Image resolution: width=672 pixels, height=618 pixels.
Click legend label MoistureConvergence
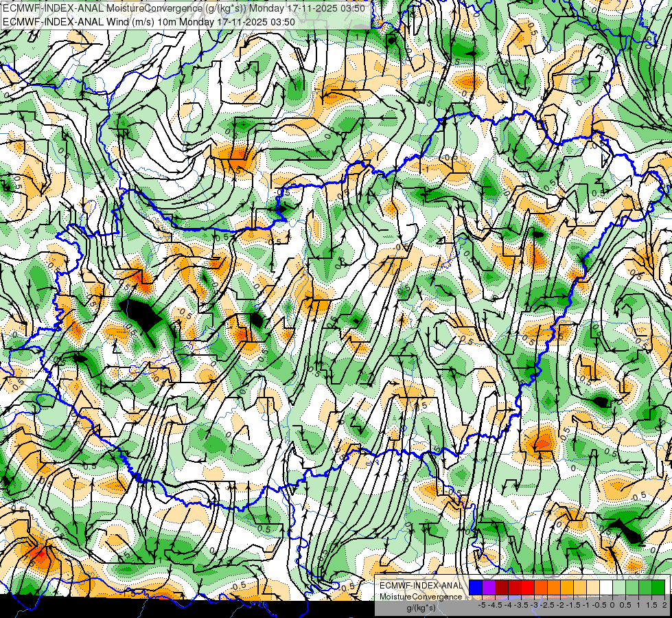[421, 597]
